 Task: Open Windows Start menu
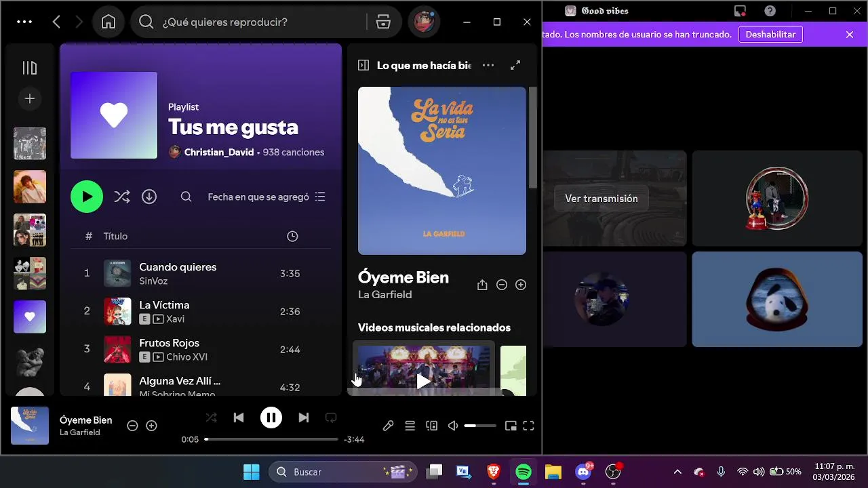pos(251,472)
